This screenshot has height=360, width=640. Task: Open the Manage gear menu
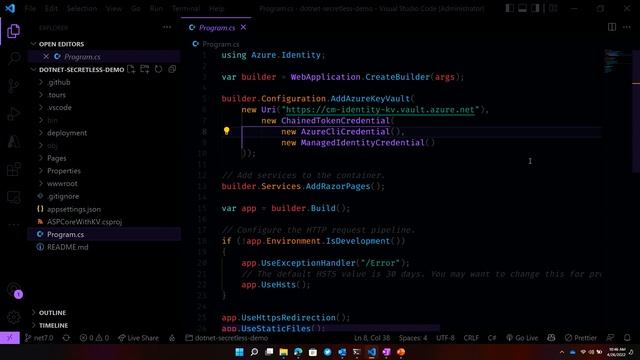pos(13,317)
